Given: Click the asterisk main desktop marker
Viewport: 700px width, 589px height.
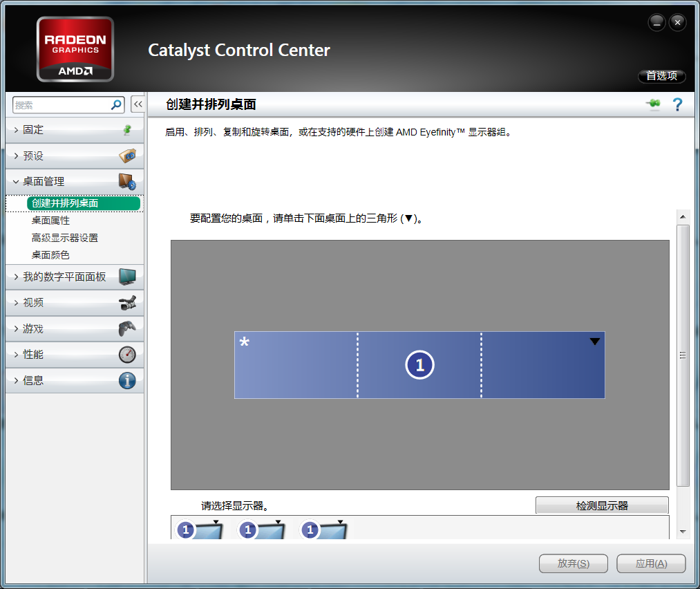Looking at the screenshot, I should pos(244,342).
